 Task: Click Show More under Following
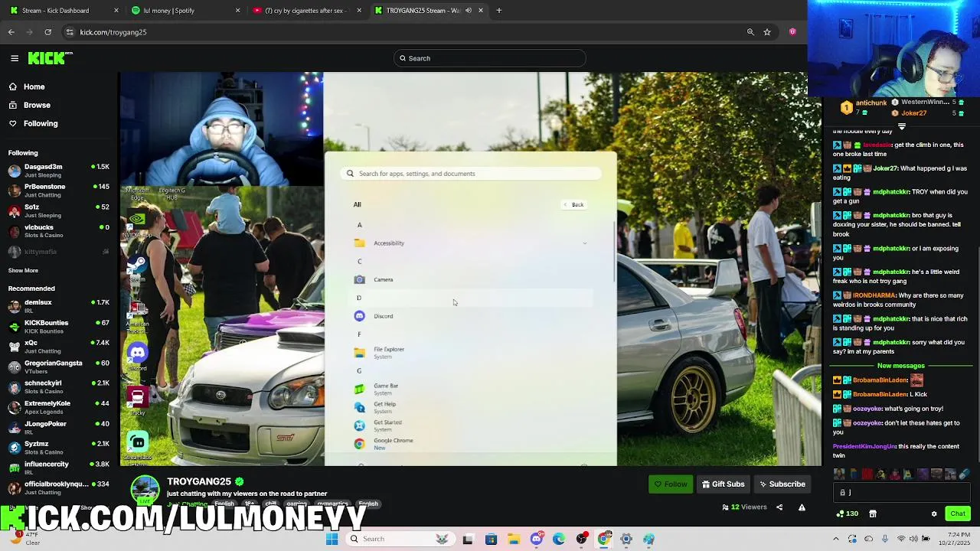point(23,270)
